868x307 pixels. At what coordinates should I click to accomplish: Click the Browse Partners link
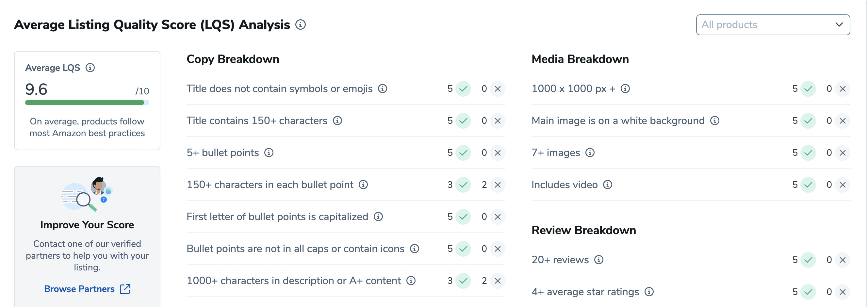[x=79, y=289]
